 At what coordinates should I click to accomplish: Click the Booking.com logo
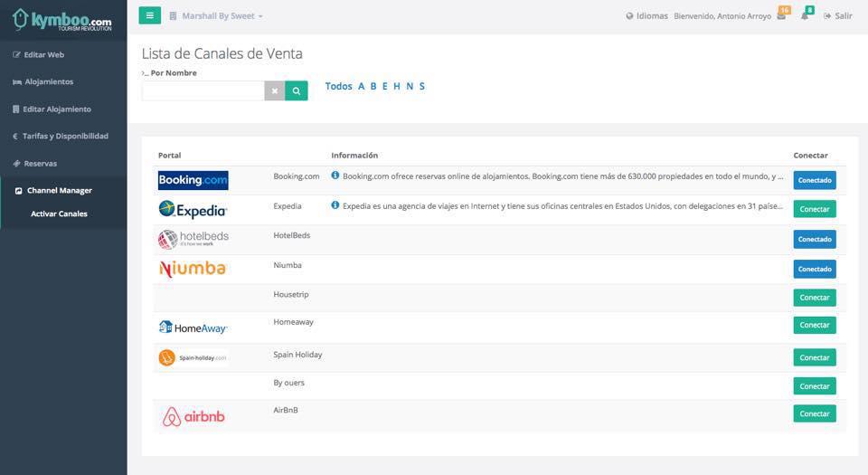(193, 180)
